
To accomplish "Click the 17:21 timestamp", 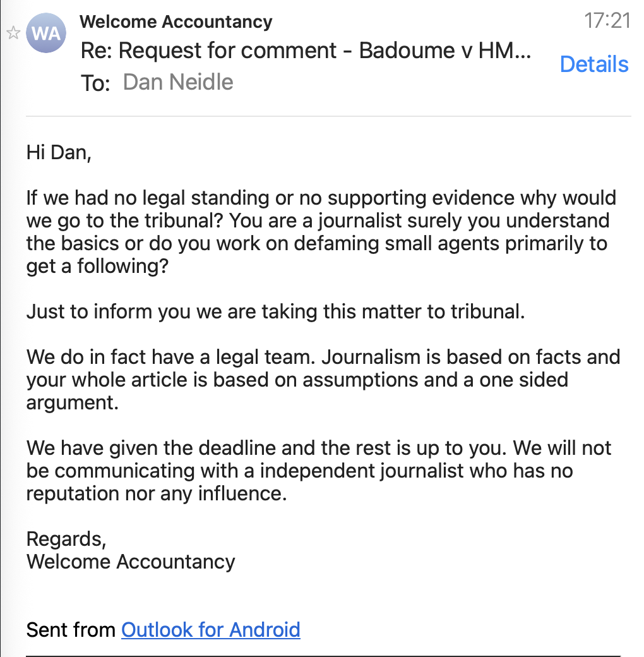I will pyautogui.click(x=607, y=21).
